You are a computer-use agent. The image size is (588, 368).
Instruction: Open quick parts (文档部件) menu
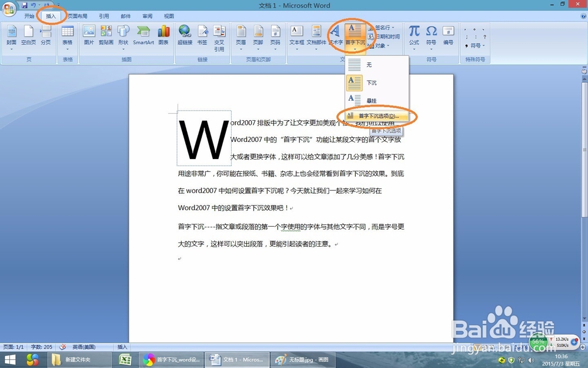[316, 38]
